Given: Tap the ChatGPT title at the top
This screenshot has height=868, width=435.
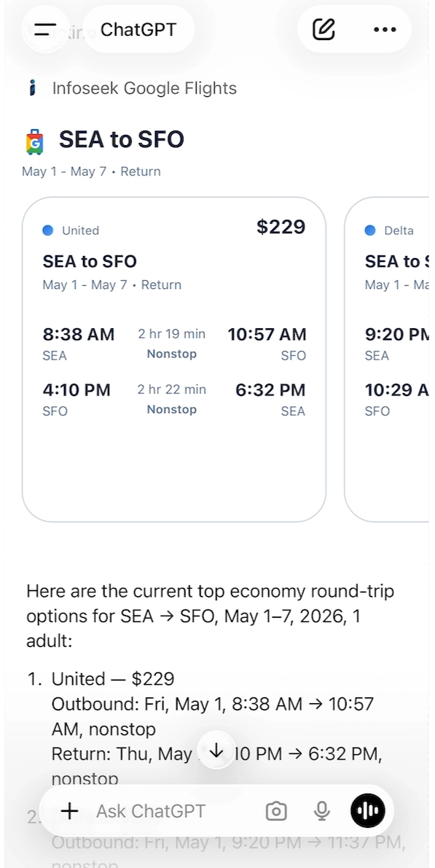Looking at the screenshot, I should click(x=138, y=29).
